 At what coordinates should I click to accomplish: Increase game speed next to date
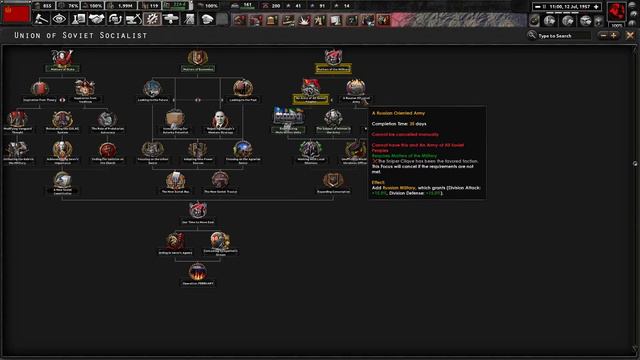point(596,7)
